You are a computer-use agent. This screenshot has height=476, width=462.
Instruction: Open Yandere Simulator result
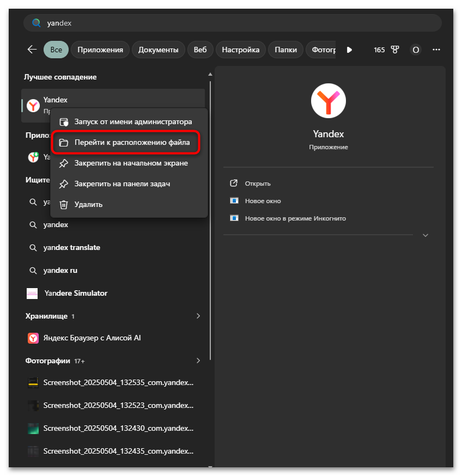pos(113,293)
